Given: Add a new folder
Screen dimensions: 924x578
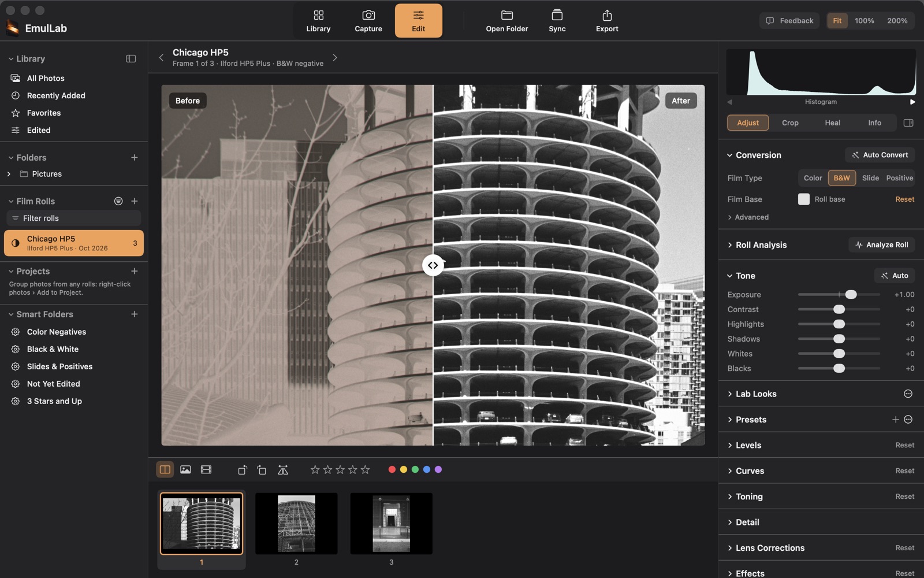Looking at the screenshot, I should coord(135,157).
